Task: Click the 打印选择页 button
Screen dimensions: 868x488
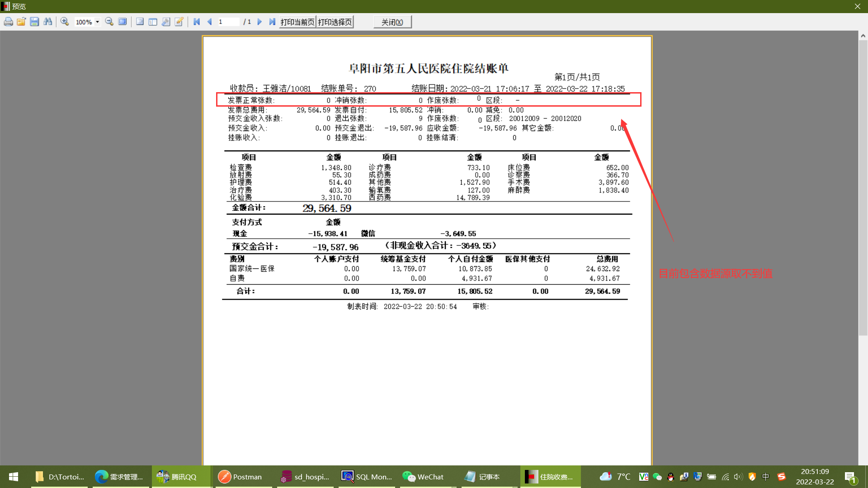Action: point(335,22)
